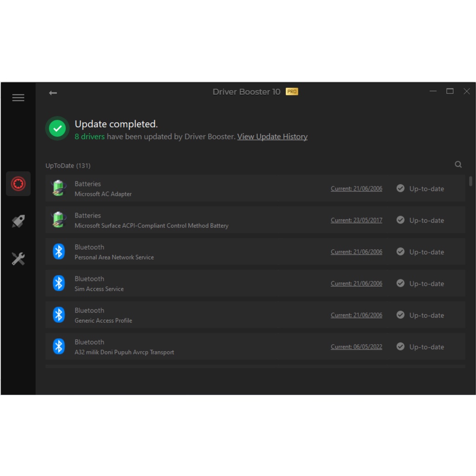Click the Sim Access Service Bluetooth icon
Screen dimensions: 476x476
59,283
